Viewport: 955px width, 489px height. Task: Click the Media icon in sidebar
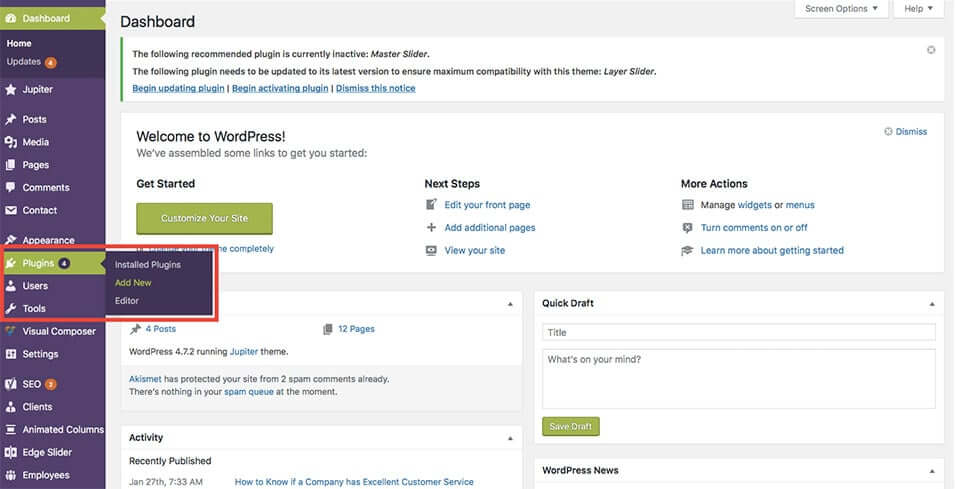[10, 142]
